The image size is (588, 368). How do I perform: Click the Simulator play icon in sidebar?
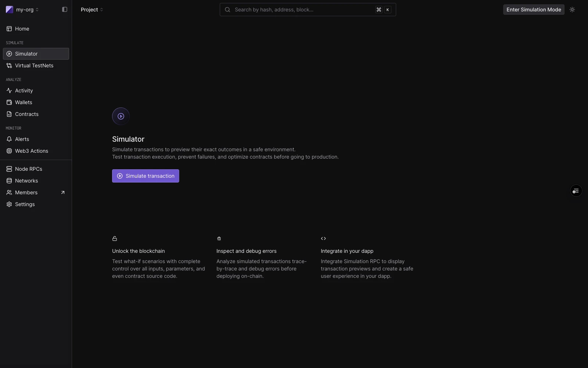point(9,54)
